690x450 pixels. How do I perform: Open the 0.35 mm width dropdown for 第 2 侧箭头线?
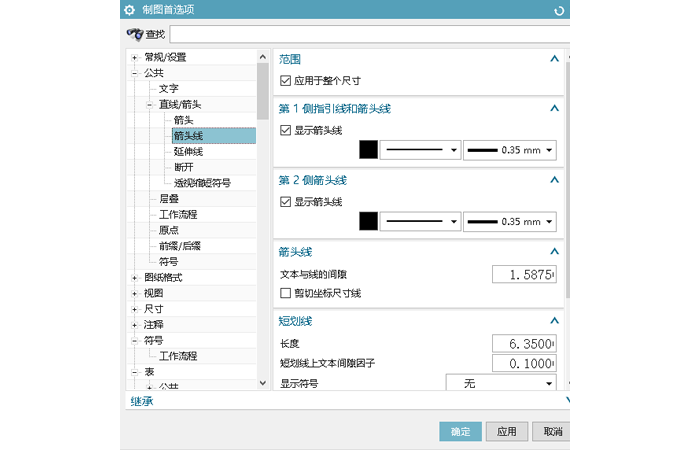[x=509, y=221]
